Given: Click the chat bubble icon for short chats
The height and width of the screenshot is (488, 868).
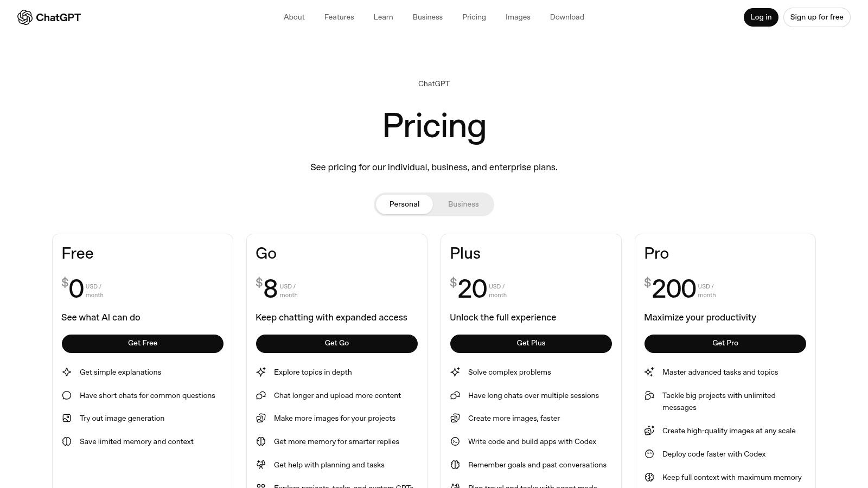Looking at the screenshot, I should [x=67, y=395].
